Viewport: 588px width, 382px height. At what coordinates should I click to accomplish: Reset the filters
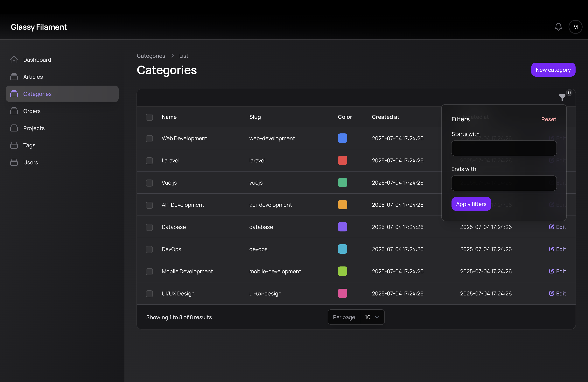[549, 119]
